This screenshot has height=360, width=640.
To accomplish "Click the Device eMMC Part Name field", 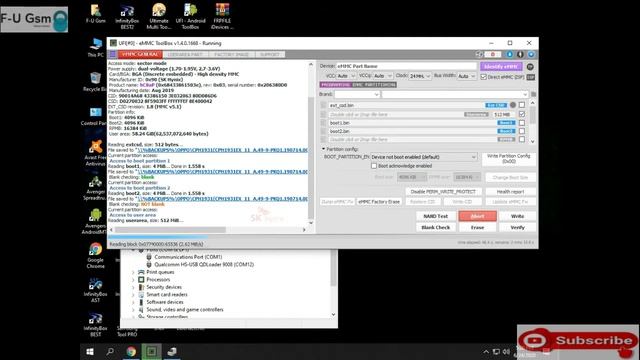I will (406, 66).
